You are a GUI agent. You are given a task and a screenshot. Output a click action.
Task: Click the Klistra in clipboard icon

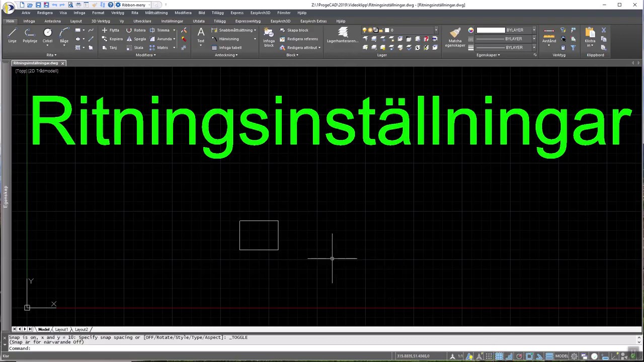(590, 33)
